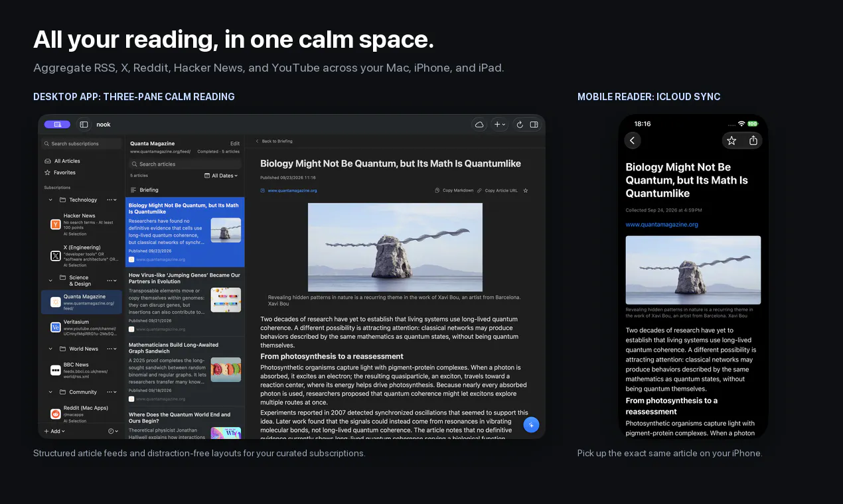Collapse the Science & Design folder chevron

[50, 281]
